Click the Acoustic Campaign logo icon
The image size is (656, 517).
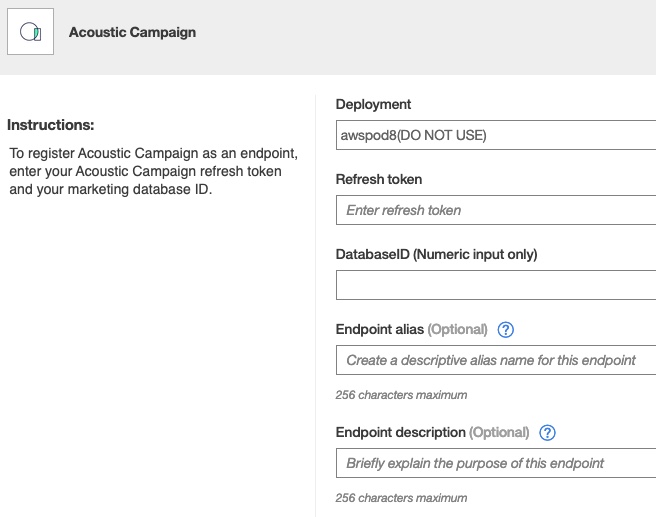coord(31,31)
